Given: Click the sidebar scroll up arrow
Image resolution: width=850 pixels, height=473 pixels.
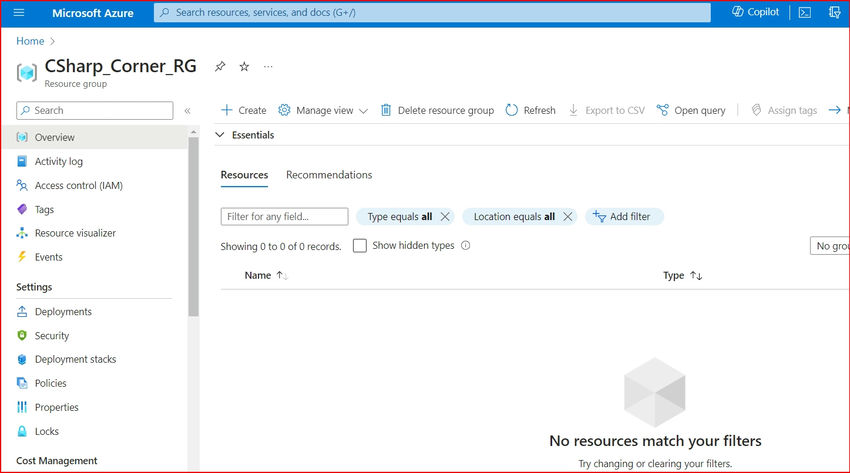Looking at the screenshot, I should 194,132.
